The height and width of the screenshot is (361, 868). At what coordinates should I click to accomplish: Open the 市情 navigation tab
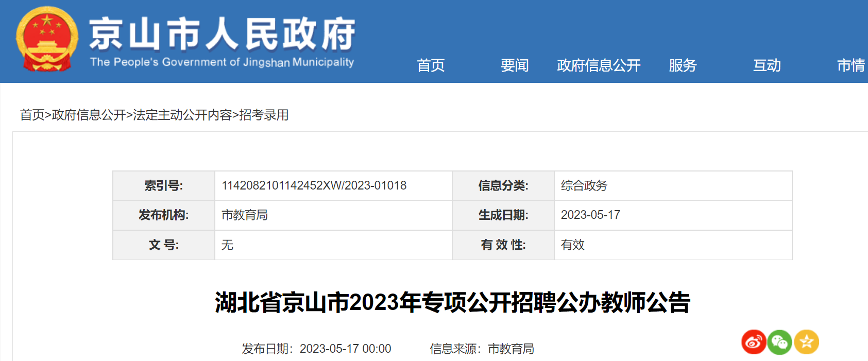click(851, 65)
